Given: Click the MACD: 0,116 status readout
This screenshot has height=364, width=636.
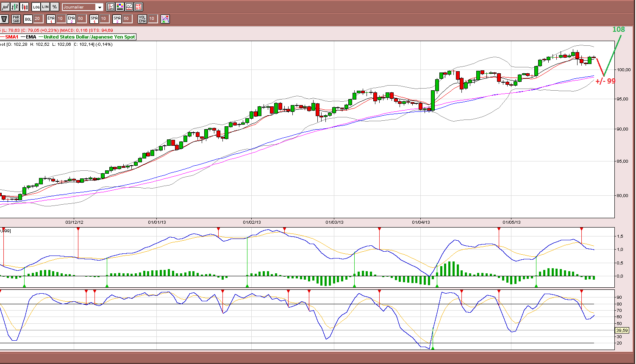Looking at the screenshot, I should 74,31.
